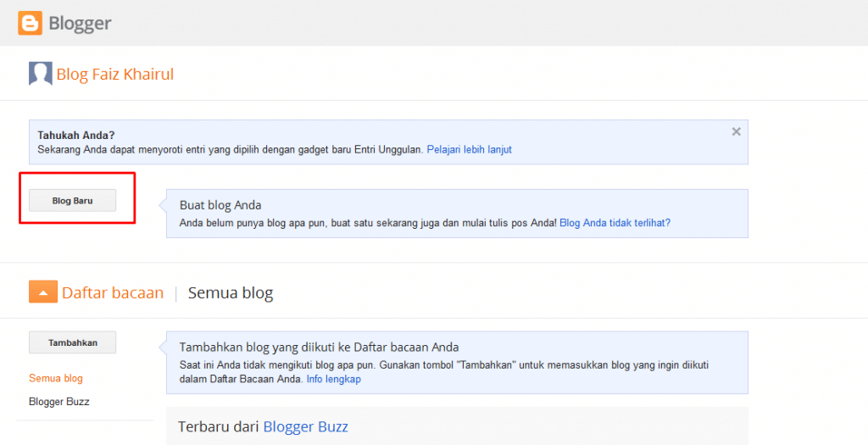Click the orange Blogger logo icon
Viewport: 868px width, 445px height.
30,23
